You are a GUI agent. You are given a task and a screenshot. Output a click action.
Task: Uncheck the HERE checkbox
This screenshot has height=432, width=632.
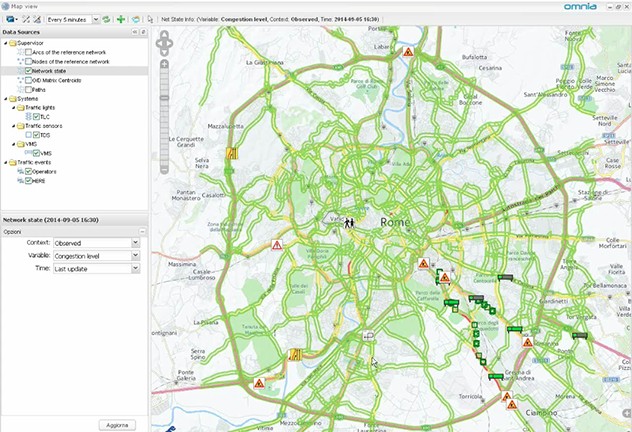[x=28, y=181]
